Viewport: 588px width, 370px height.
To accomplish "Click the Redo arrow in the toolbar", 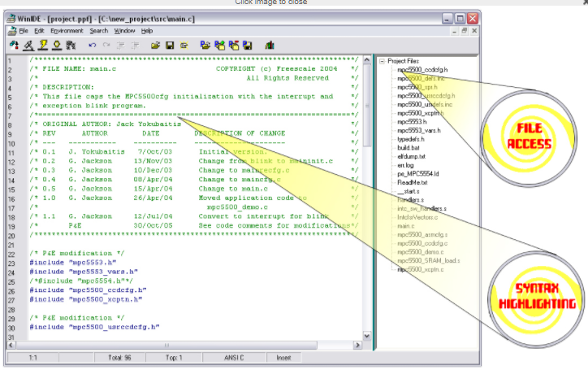I will pos(105,44).
